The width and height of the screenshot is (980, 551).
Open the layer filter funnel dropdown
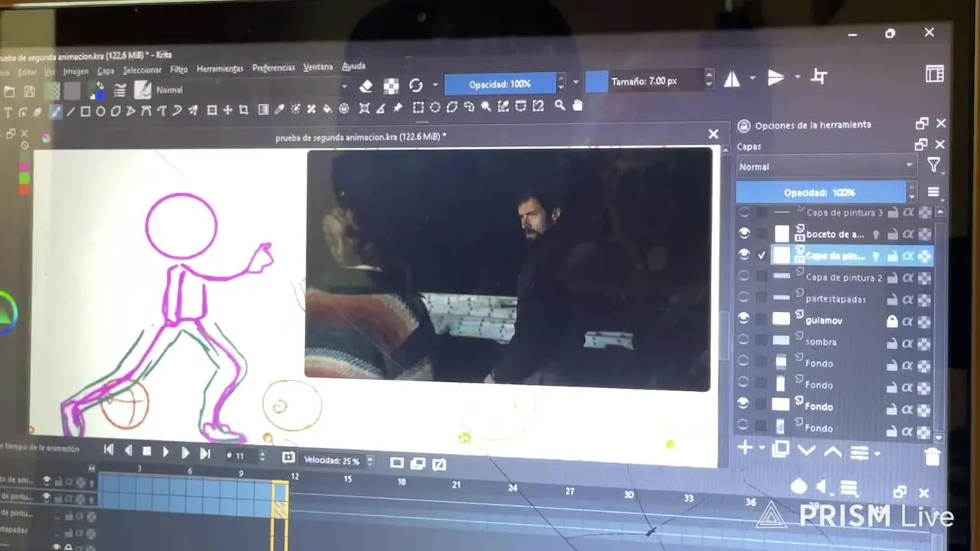[933, 165]
